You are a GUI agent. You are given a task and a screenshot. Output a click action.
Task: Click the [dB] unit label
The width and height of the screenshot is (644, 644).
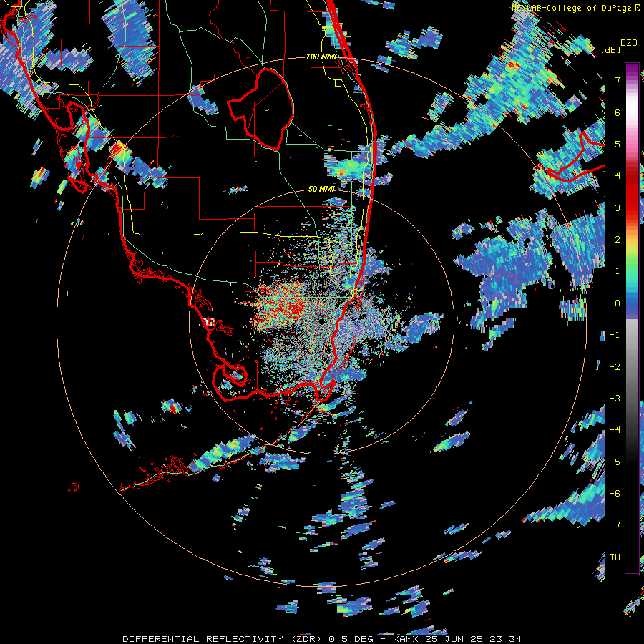tap(610, 49)
